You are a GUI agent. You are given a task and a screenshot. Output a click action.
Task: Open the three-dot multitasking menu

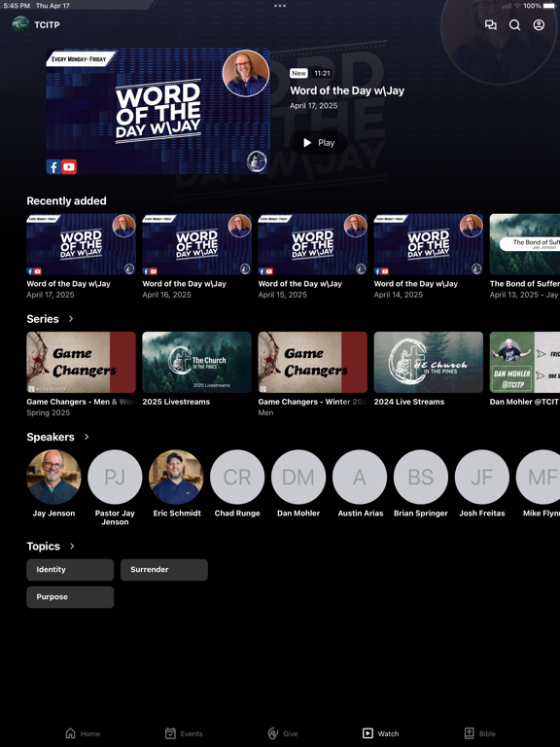pyautogui.click(x=280, y=6)
